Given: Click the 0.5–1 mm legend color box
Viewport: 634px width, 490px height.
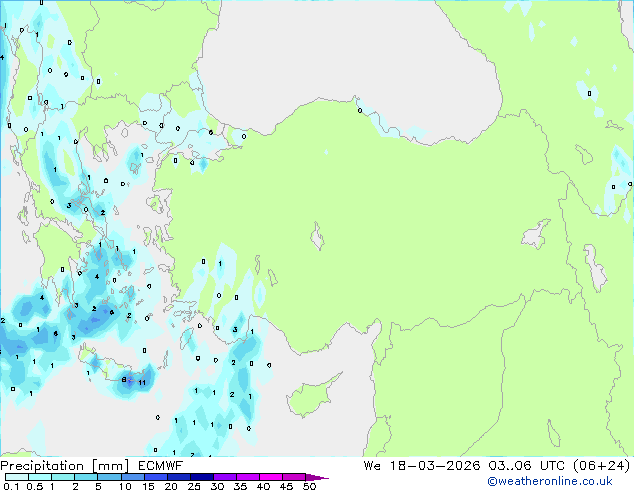Looking at the screenshot, I should pyautogui.click(x=40, y=477).
